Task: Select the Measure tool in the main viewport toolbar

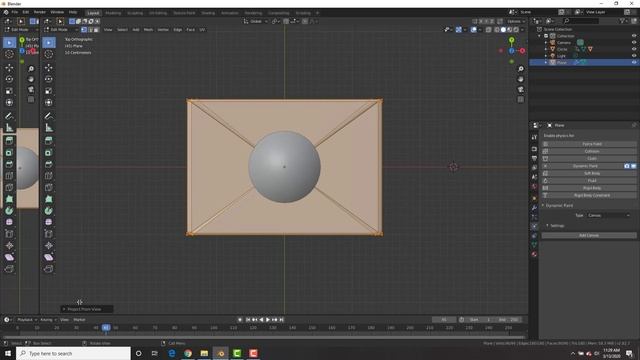Action: tap(49, 128)
